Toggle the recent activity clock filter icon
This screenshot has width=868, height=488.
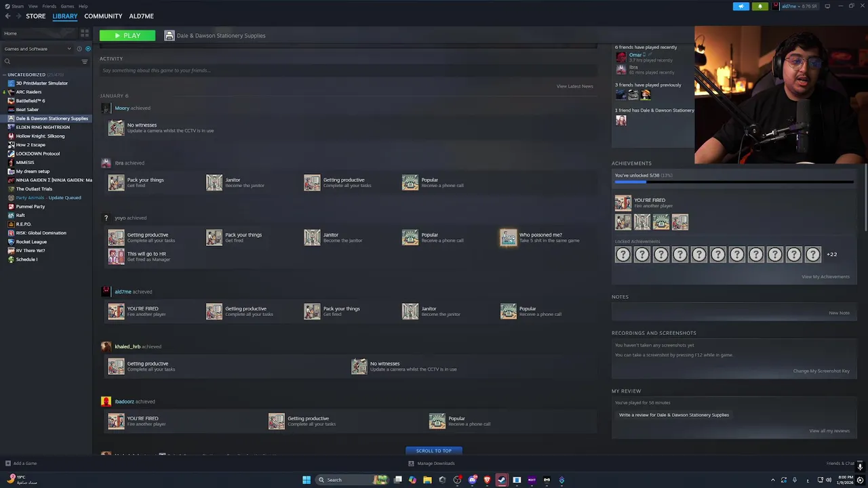tap(79, 49)
